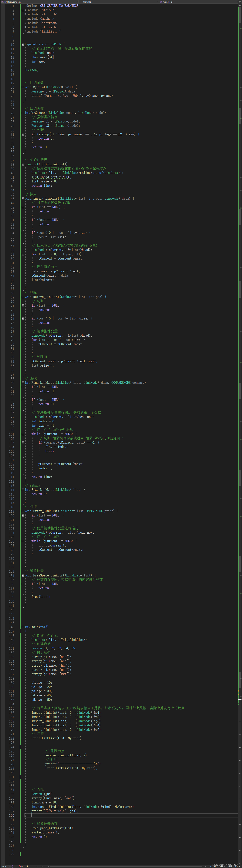Collapse the Print_LinkList function
The height and width of the screenshot is (868, 242).
tap(23, 511)
